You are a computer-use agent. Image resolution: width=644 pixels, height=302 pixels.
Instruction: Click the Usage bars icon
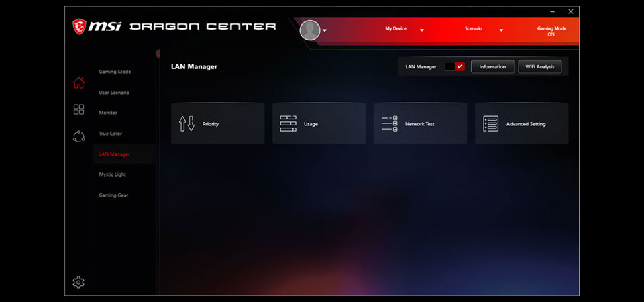(x=288, y=123)
